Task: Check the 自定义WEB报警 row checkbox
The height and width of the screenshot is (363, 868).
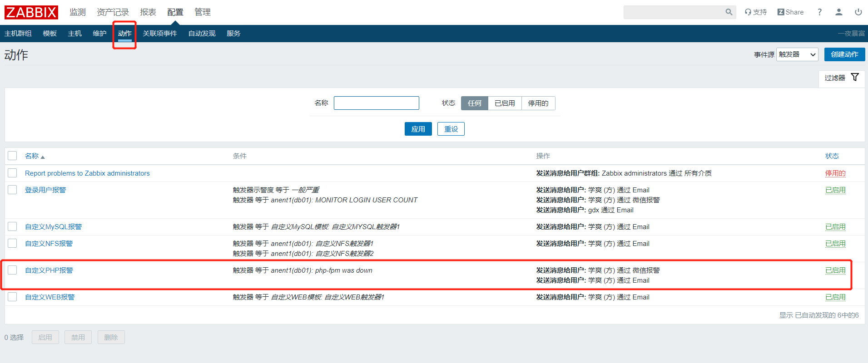Action: click(12, 297)
